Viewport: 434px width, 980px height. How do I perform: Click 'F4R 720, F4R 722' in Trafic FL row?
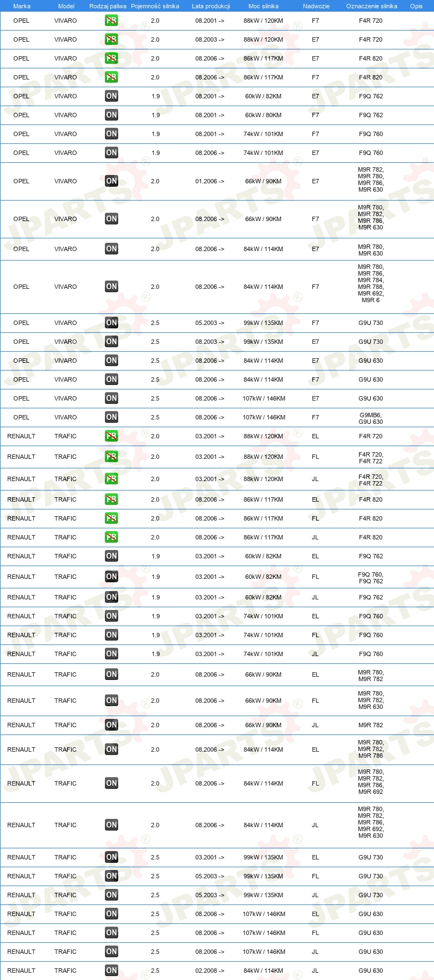click(371, 458)
